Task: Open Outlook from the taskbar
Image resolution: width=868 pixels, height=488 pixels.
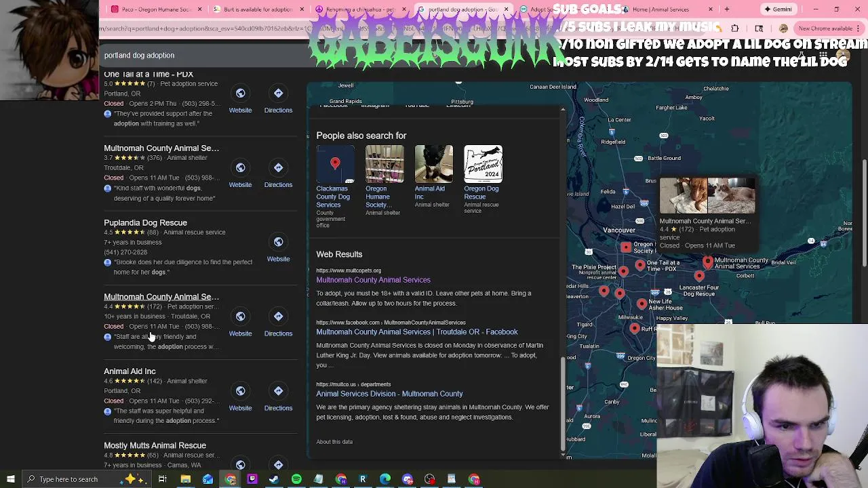Action: (x=208, y=479)
